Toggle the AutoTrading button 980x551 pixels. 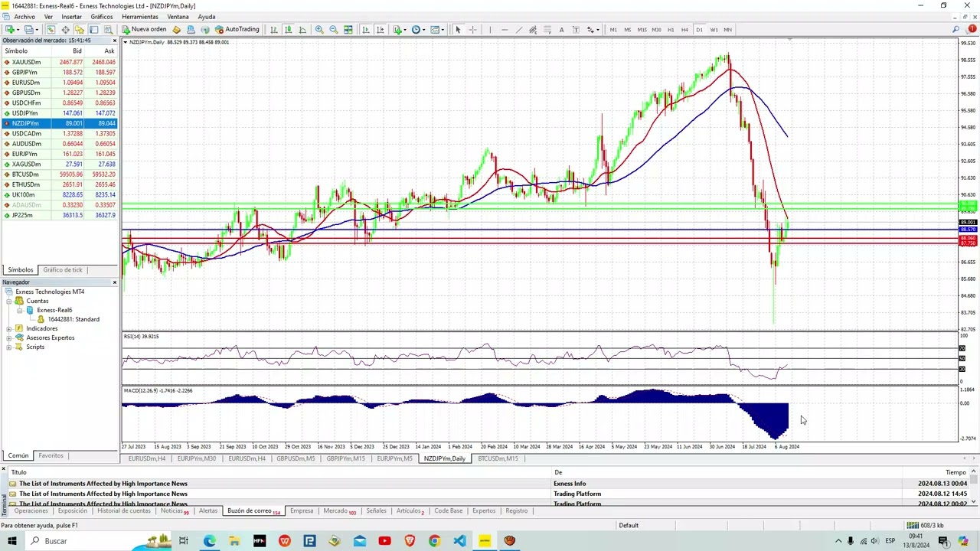(x=237, y=30)
